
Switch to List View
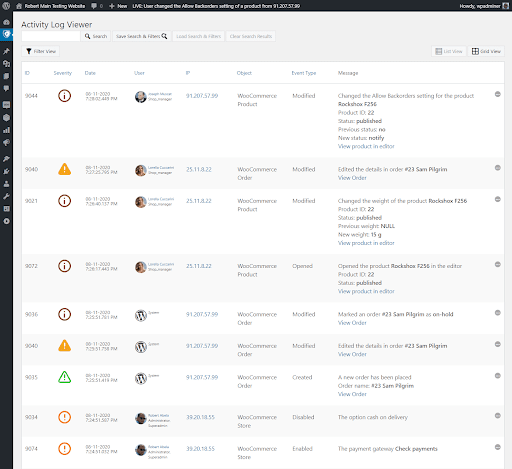[x=449, y=51]
